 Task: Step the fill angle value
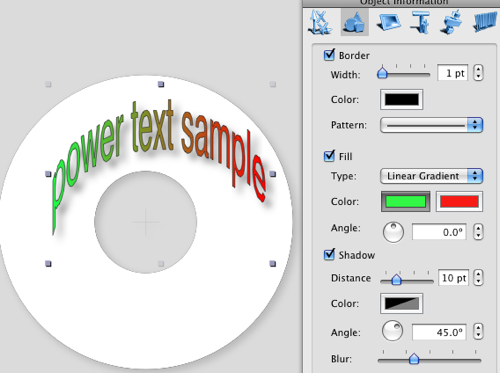(478, 232)
